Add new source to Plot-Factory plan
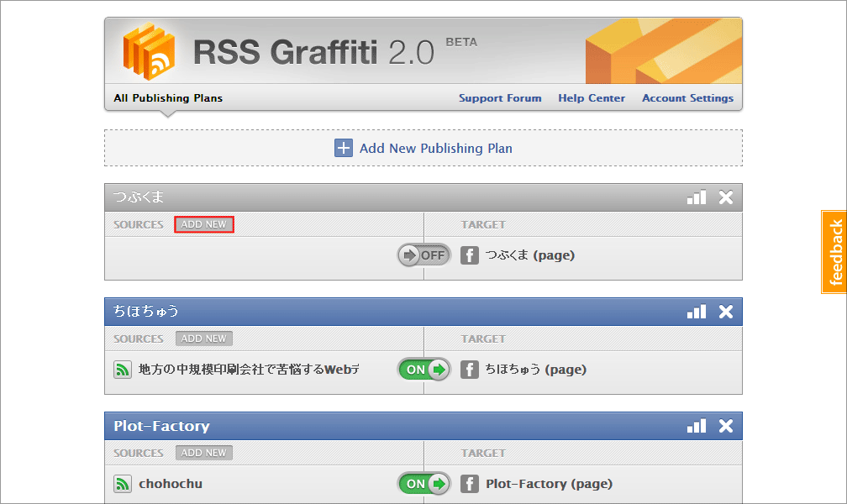The height and width of the screenshot is (504, 847). pos(204,453)
